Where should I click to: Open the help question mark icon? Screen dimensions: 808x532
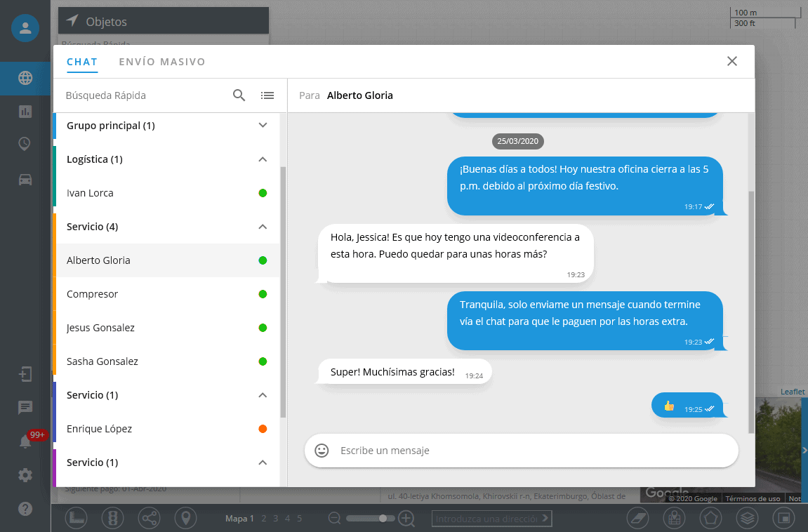click(x=25, y=509)
